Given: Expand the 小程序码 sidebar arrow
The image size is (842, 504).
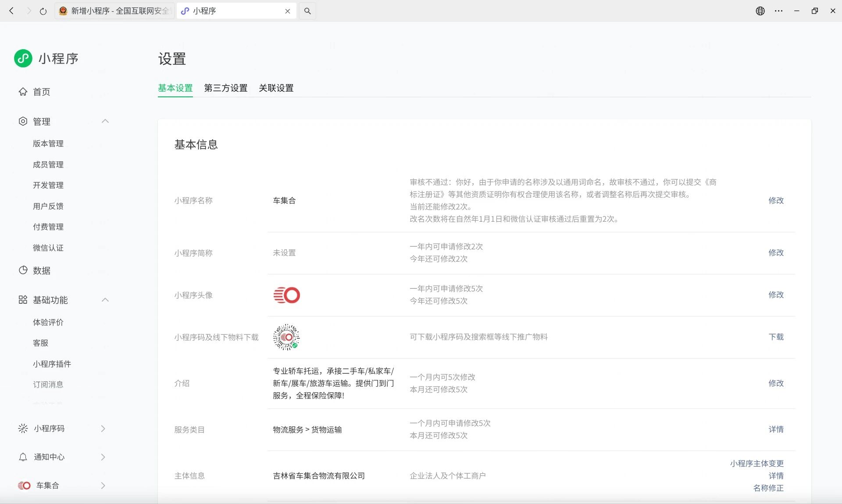Looking at the screenshot, I should [x=103, y=429].
